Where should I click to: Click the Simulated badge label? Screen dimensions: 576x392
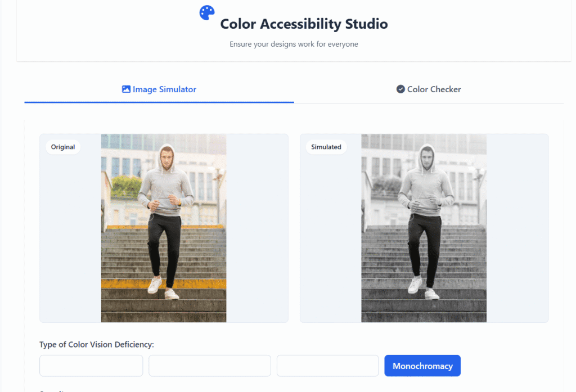pos(326,147)
